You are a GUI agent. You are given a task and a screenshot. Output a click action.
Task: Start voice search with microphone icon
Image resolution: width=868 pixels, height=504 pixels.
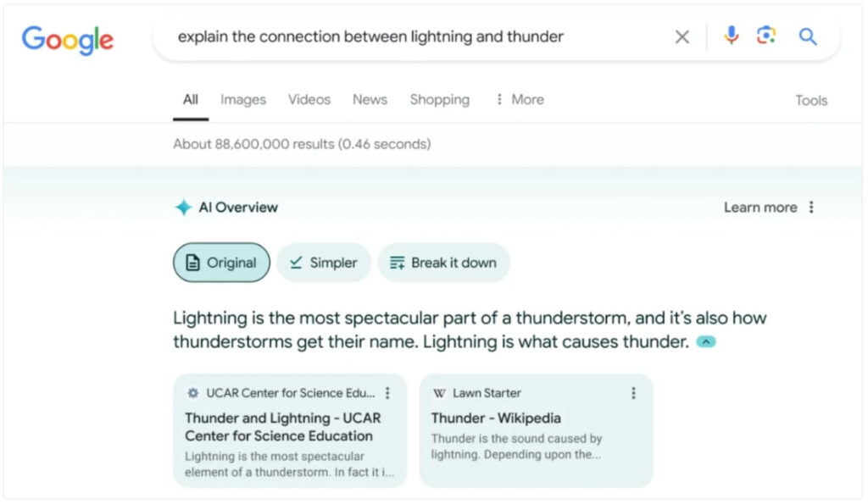732,36
